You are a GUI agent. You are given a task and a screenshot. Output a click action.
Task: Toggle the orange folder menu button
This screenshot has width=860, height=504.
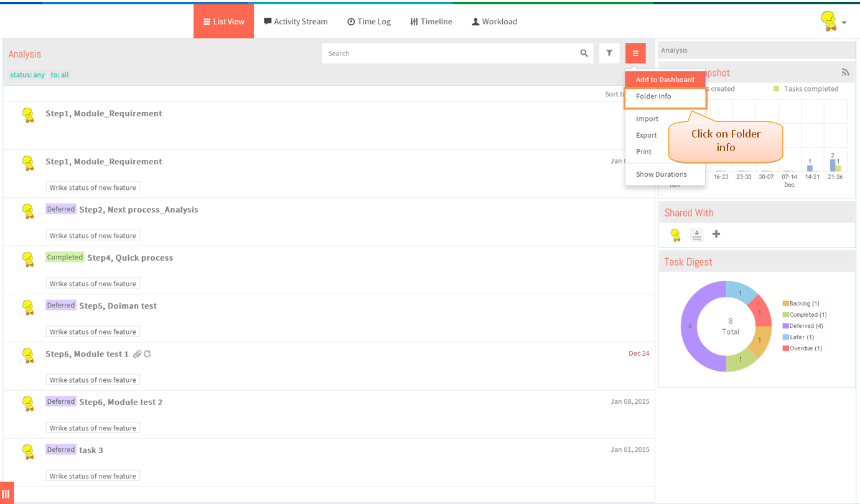pyautogui.click(x=635, y=54)
